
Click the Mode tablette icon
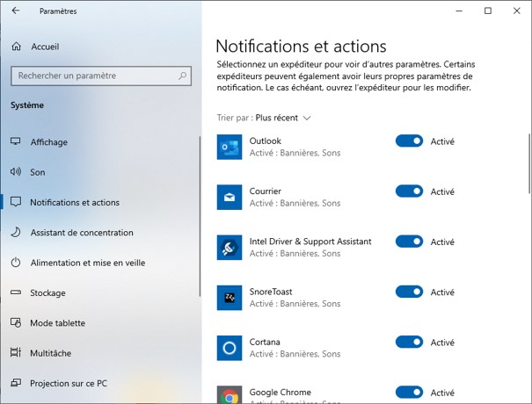point(16,322)
